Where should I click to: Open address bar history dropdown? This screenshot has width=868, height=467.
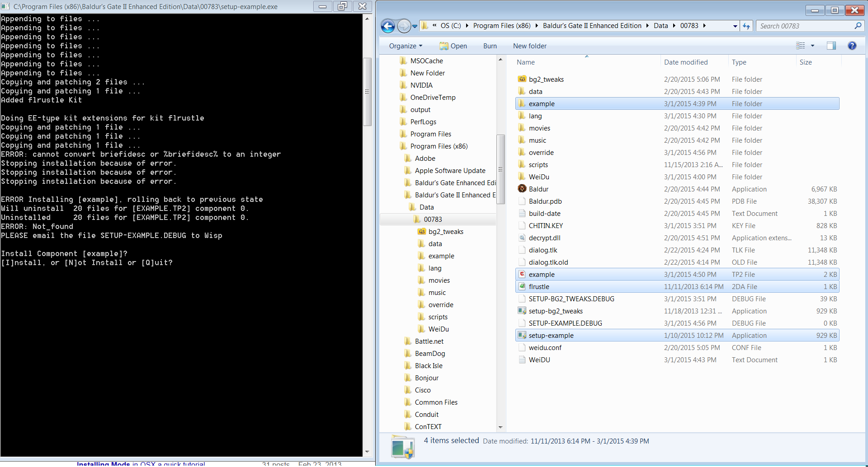tap(735, 26)
